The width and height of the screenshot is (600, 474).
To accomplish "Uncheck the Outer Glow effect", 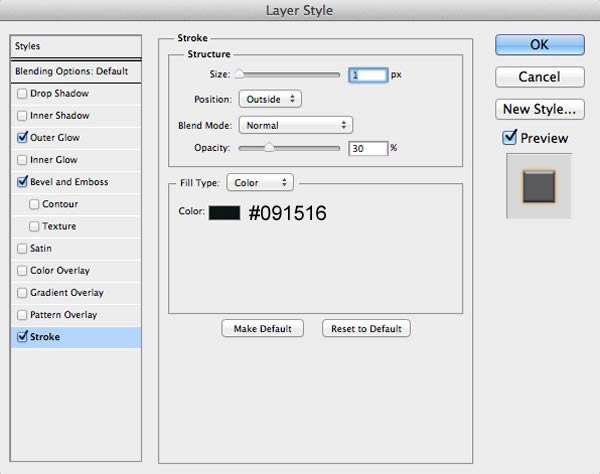I will (22, 137).
